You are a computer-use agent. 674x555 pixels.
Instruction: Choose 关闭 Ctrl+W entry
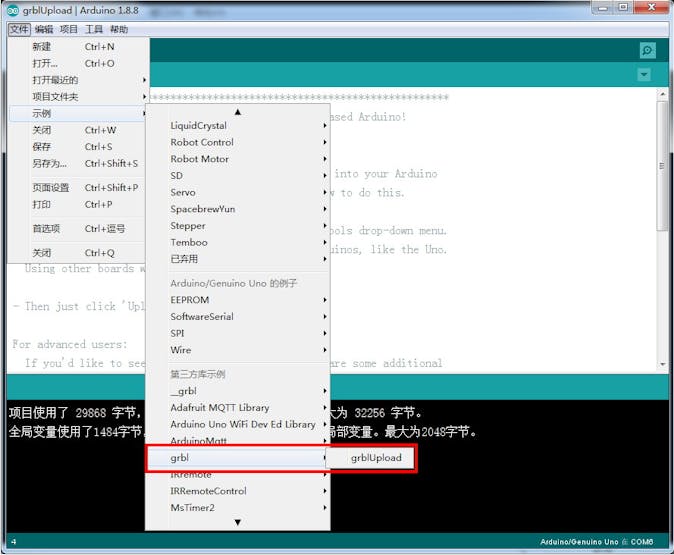tap(77, 130)
